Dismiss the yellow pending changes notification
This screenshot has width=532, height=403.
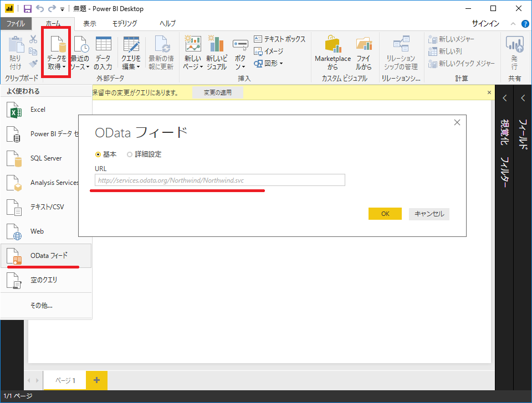click(489, 92)
